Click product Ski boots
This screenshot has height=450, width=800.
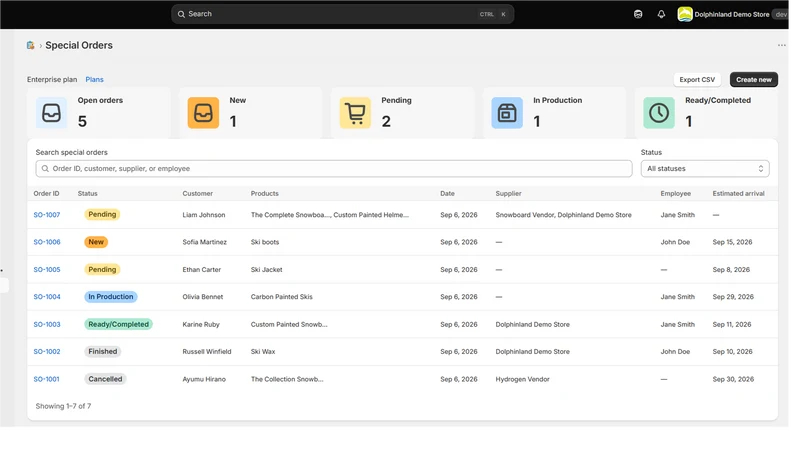click(x=265, y=242)
